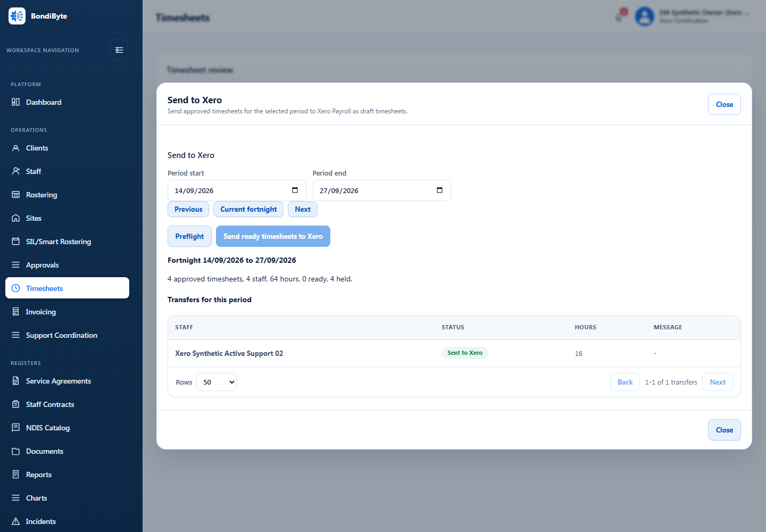Open the Period end calendar picker
Screen dimensions: 766x532
440,190
